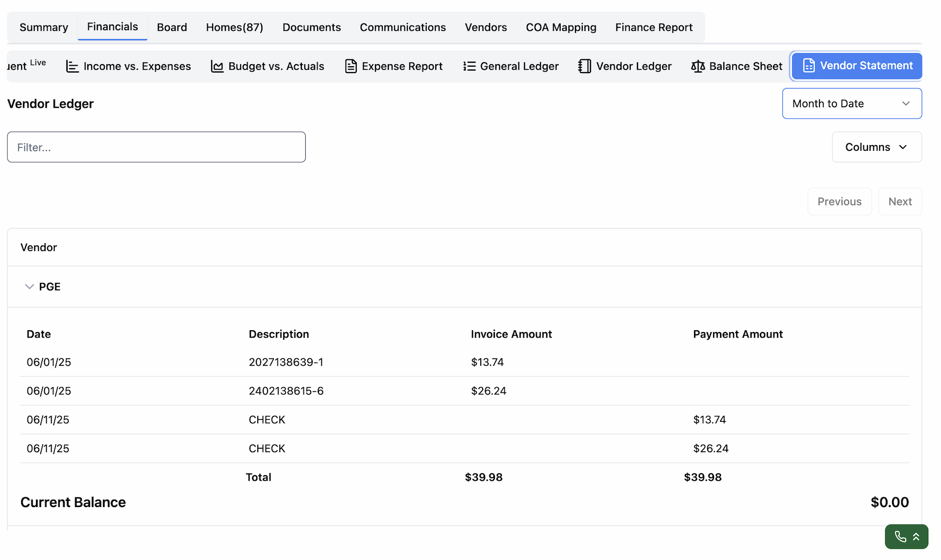Click the Vendor column header
Screen dimensions: 941x560
point(39,247)
